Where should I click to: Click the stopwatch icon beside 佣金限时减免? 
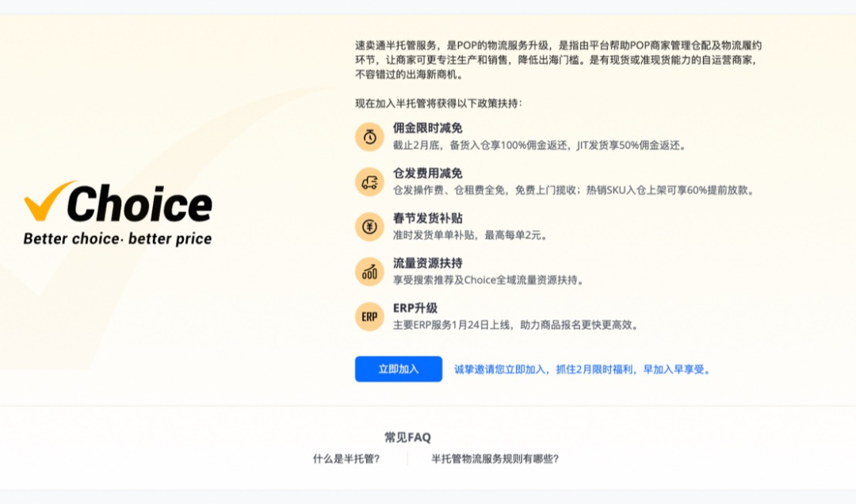pyautogui.click(x=369, y=136)
